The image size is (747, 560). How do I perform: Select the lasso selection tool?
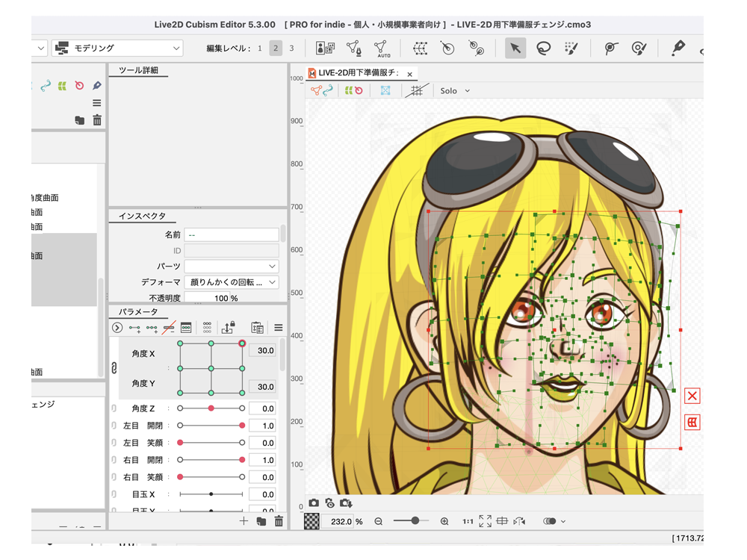[x=543, y=48]
